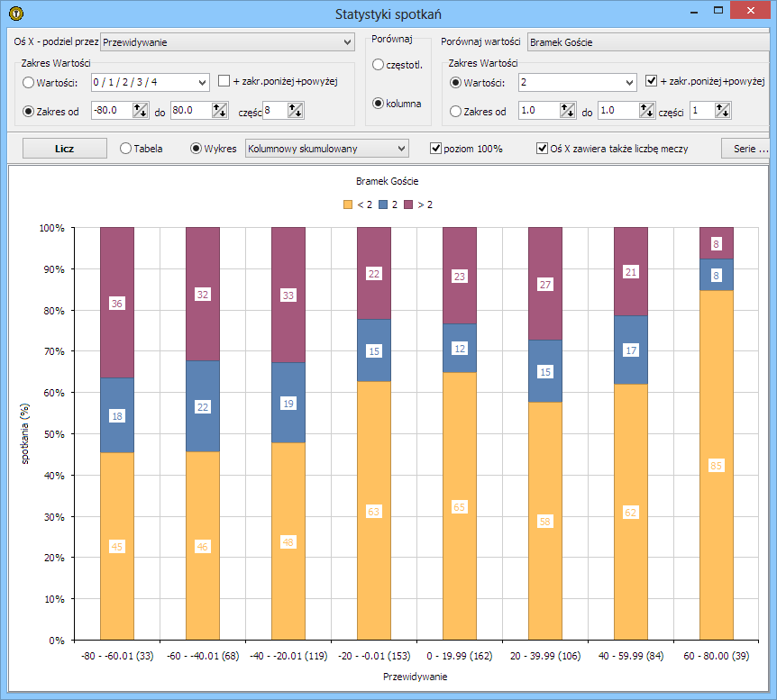This screenshot has height=700, width=777.
Task: Select the right Zakres od radio button
Action: (455, 112)
